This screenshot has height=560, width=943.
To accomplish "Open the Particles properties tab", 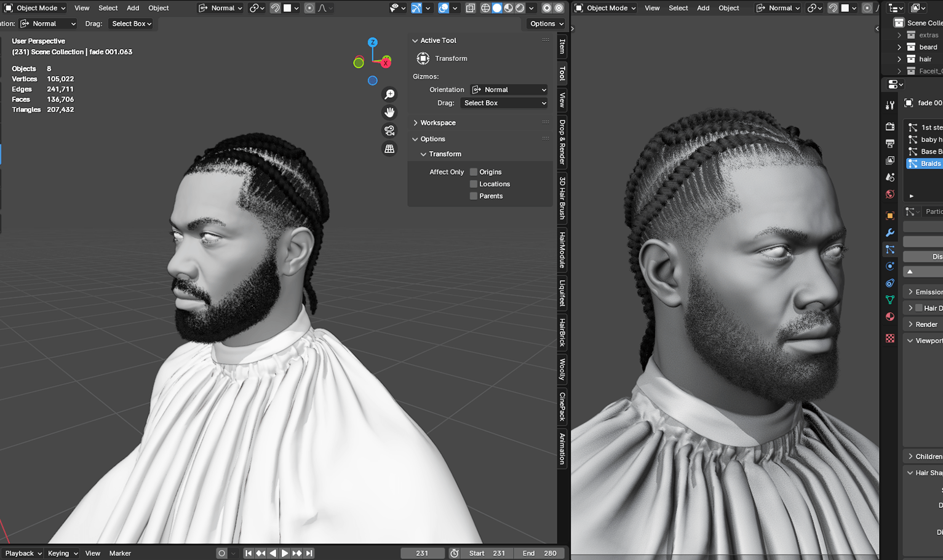I will point(889,250).
